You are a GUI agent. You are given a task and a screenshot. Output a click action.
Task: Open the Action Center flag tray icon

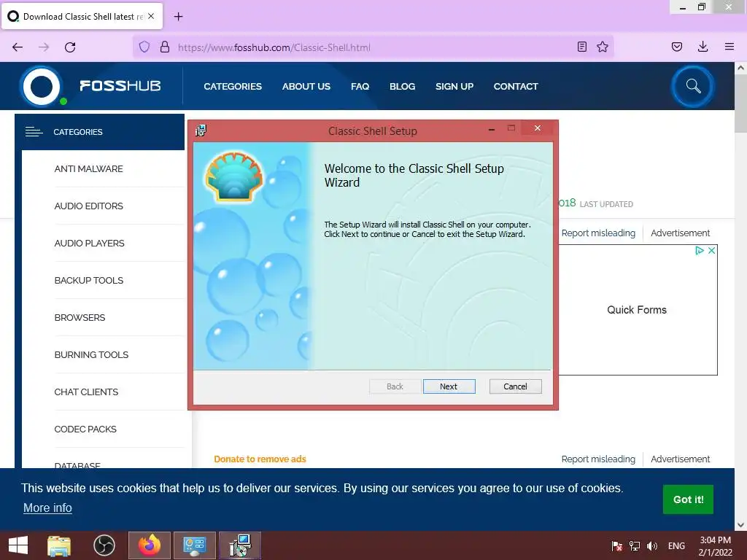616,546
